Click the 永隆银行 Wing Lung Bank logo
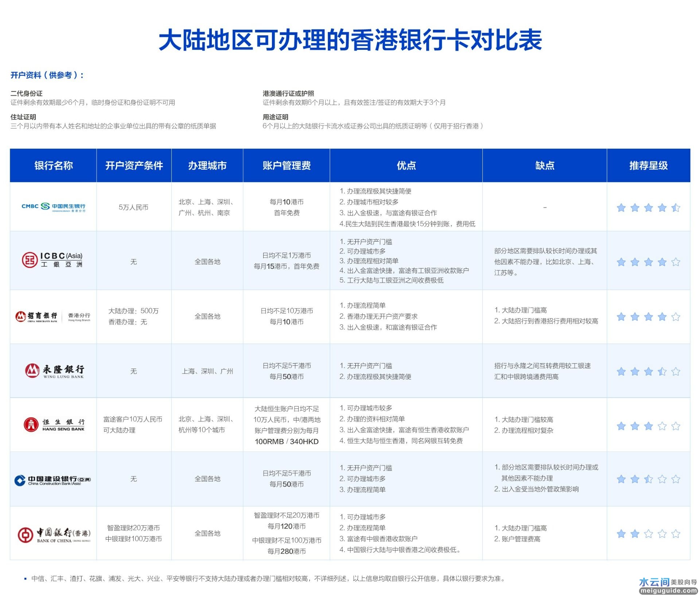 55,371
